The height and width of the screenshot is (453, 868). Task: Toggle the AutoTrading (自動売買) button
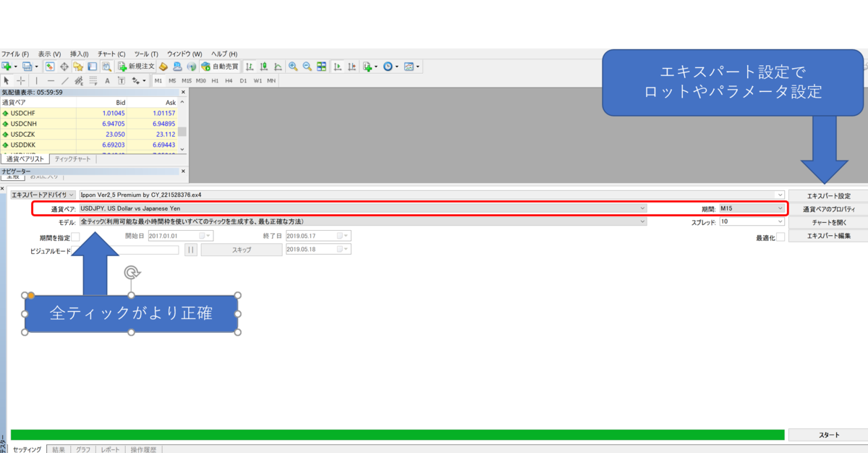[220, 67]
